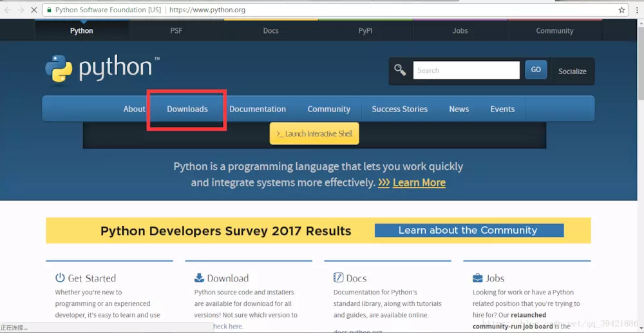This screenshot has width=644, height=333.
Task: Bookmark the page with the star icon
Action: click(x=622, y=10)
